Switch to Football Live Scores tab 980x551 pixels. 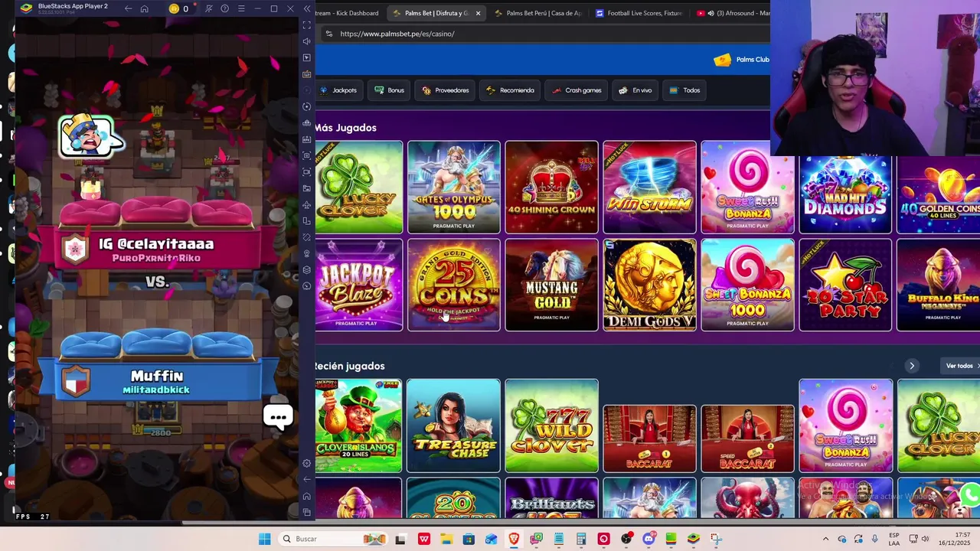639,13
